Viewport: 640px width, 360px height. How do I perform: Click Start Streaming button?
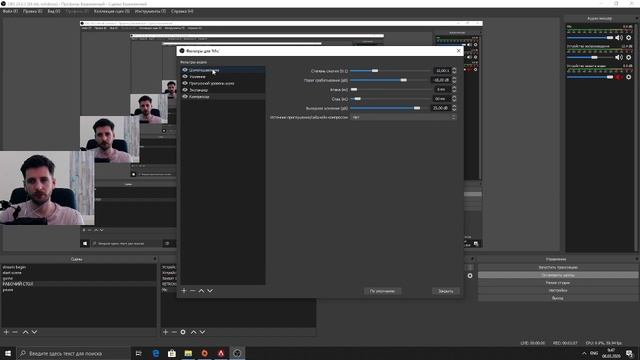coord(558,267)
